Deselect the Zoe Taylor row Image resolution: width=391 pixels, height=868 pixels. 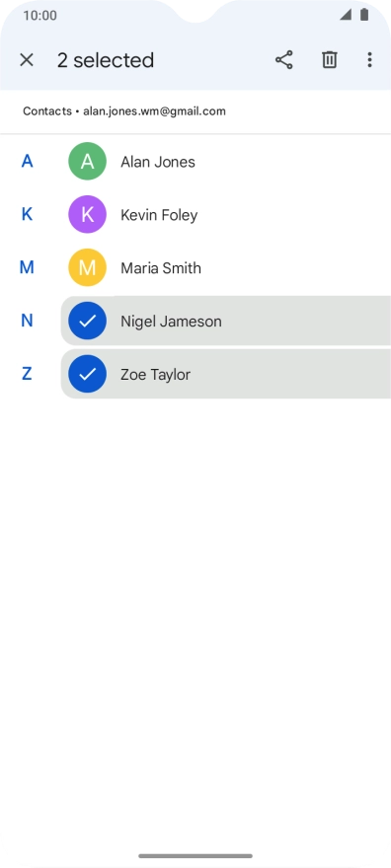(x=226, y=374)
